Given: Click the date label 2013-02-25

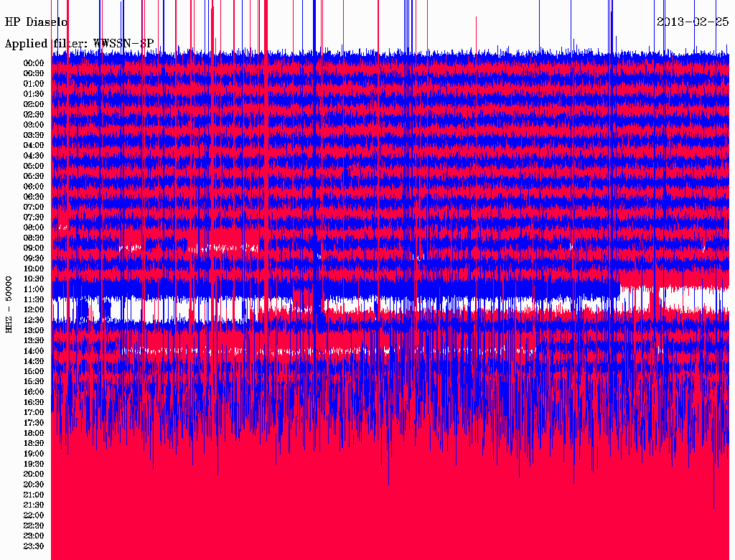Looking at the screenshot, I should (693, 22).
